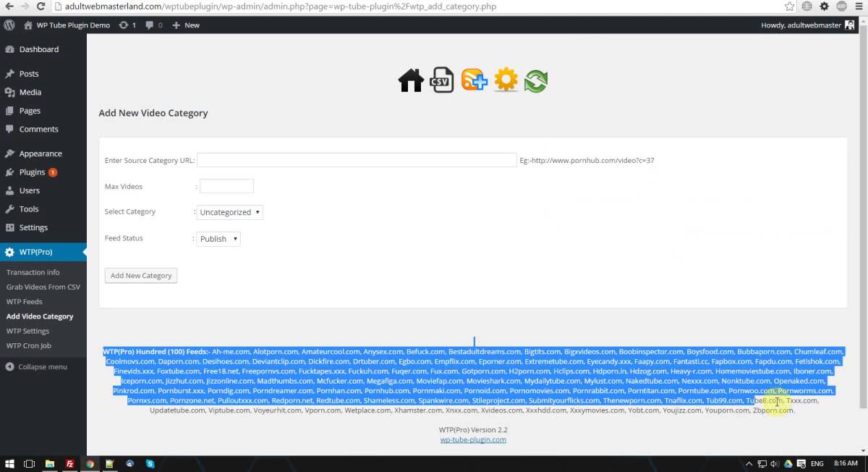Click the Source Category URL field
Viewport: 868px width, 472px height.
point(357,160)
